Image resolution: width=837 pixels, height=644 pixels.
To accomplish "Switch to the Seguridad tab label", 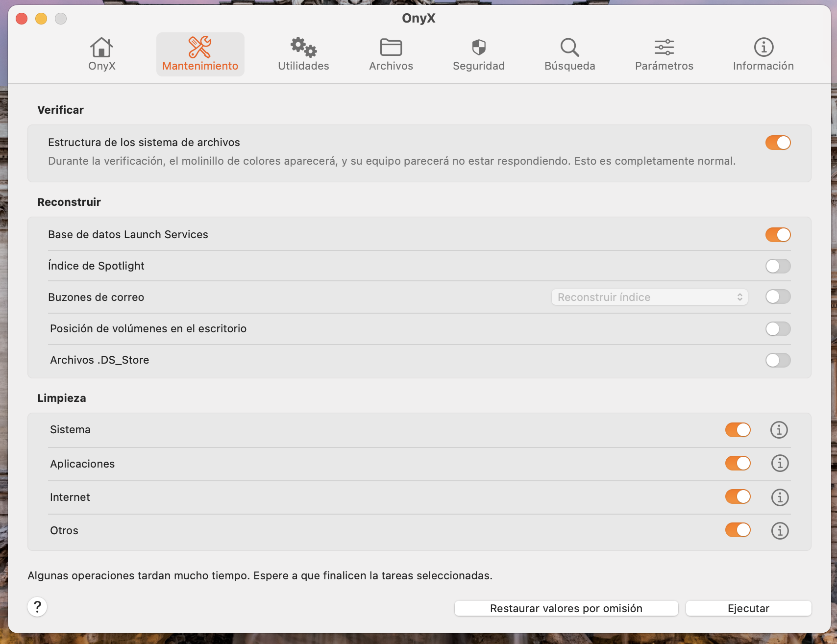I will (x=479, y=66).
